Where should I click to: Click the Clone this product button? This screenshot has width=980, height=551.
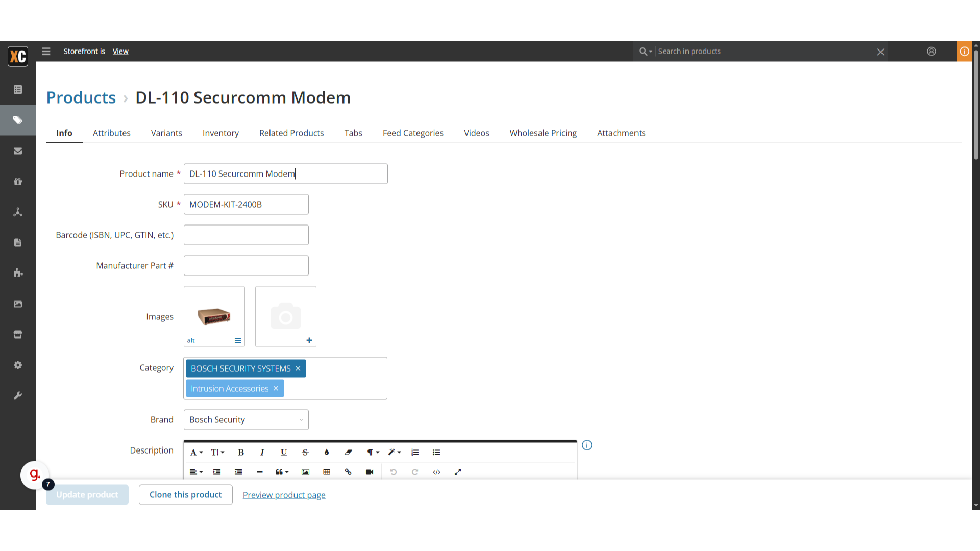(x=186, y=494)
